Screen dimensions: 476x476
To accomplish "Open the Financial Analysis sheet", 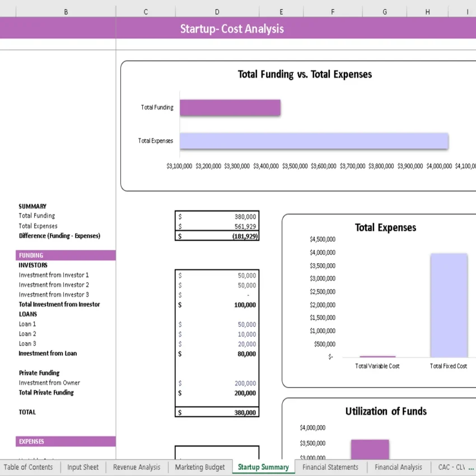I will (x=398, y=467).
